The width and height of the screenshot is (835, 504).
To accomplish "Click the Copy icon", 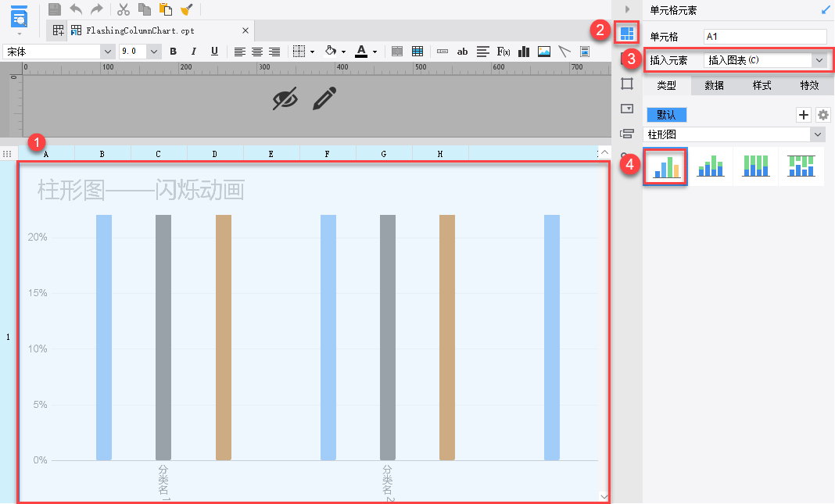I will coord(145,9).
